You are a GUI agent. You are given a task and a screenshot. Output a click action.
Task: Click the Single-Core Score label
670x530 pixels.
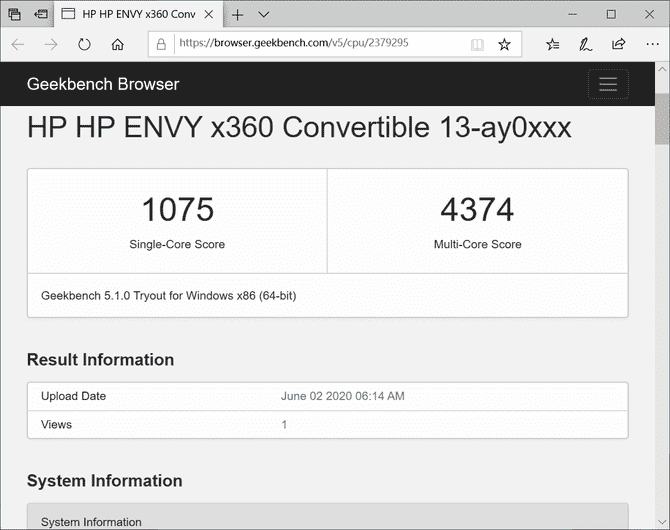177,244
